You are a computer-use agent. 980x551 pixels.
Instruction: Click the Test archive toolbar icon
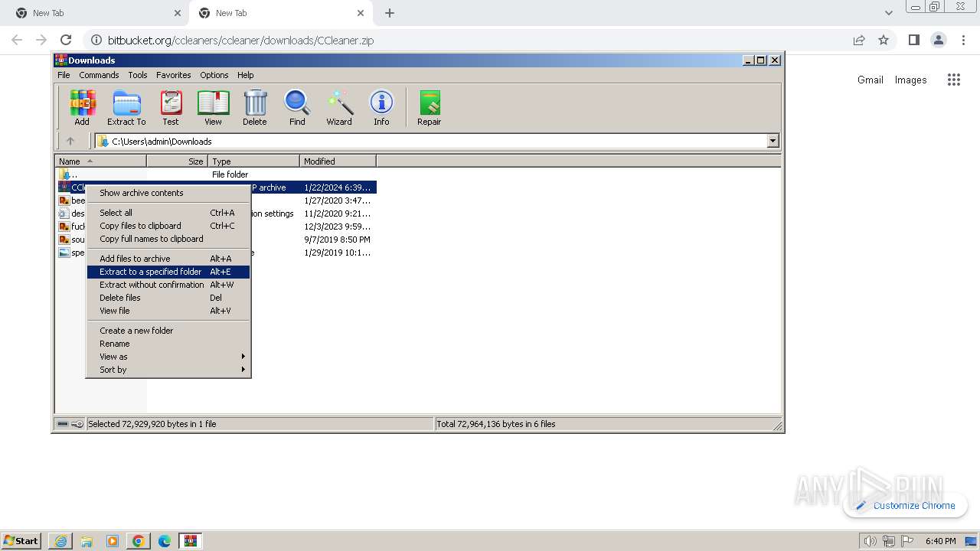tap(171, 108)
